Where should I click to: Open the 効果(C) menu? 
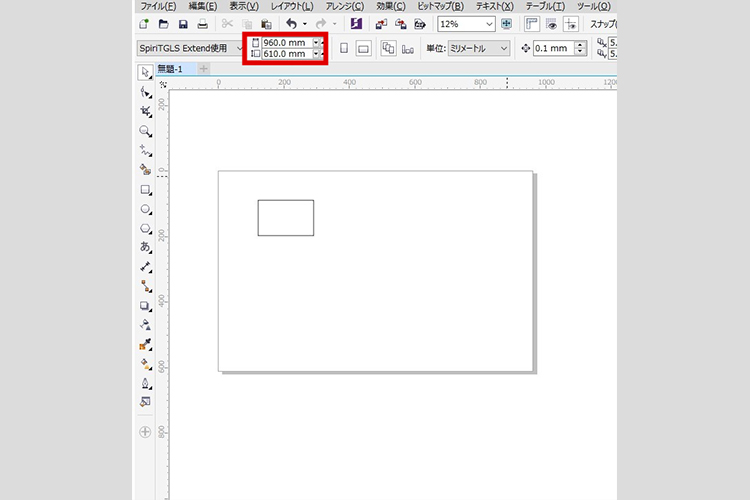(x=391, y=6)
